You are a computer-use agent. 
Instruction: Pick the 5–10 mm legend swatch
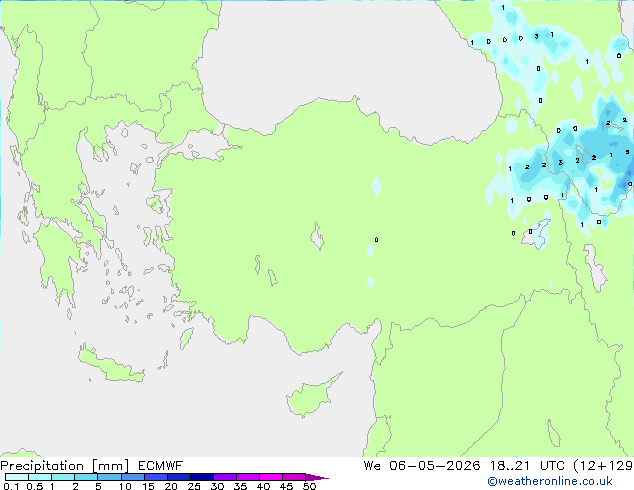109,477
